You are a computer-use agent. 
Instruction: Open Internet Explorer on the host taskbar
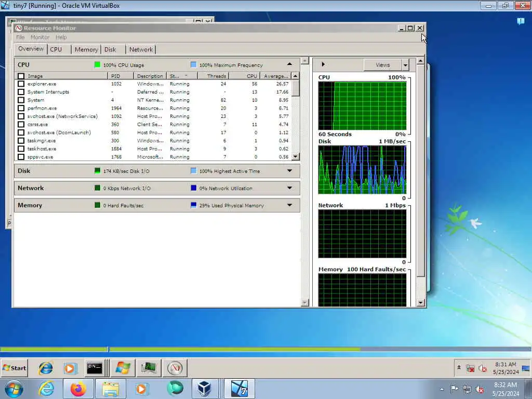tap(46, 389)
